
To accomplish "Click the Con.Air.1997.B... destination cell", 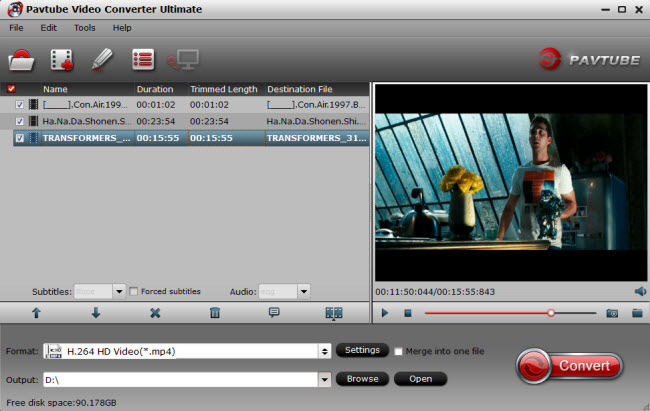I will click(316, 105).
